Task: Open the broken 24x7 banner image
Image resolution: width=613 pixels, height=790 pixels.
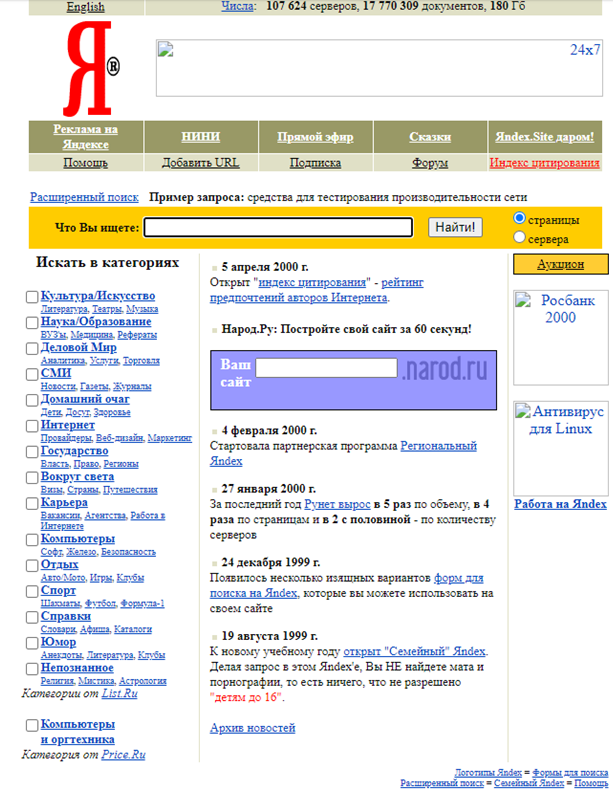Action: [x=379, y=68]
